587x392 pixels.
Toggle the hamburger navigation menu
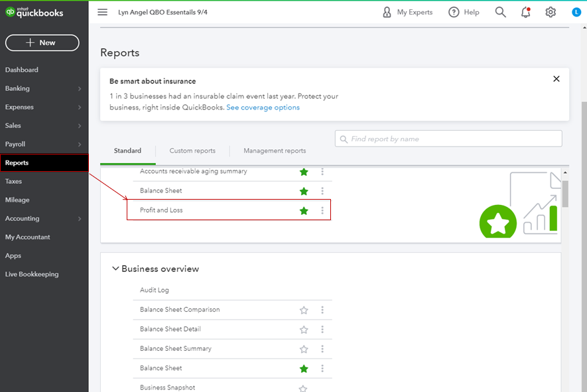[x=102, y=12]
